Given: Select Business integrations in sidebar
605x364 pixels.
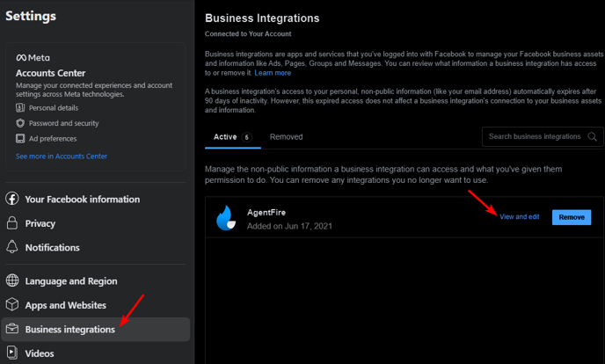Looking at the screenshot, I should tap(96, 330).
